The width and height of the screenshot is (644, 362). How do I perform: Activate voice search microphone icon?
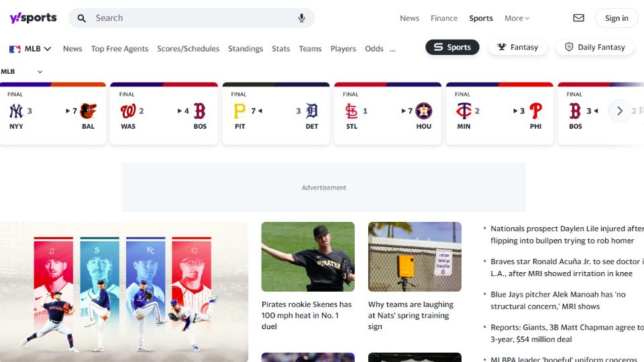point(301,18)
